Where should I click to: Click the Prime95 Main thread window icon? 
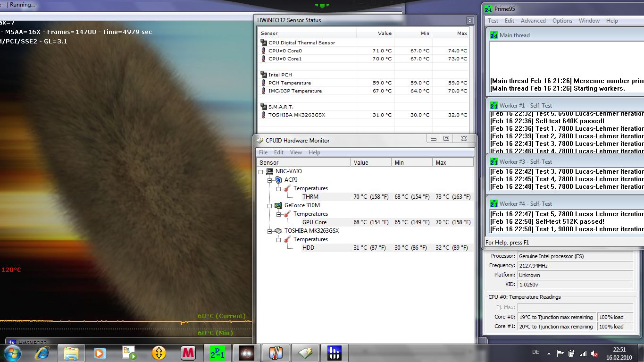494,35
